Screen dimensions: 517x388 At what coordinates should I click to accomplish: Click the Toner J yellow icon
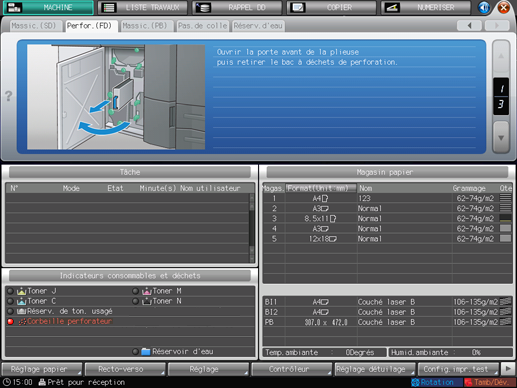point(21,291)
